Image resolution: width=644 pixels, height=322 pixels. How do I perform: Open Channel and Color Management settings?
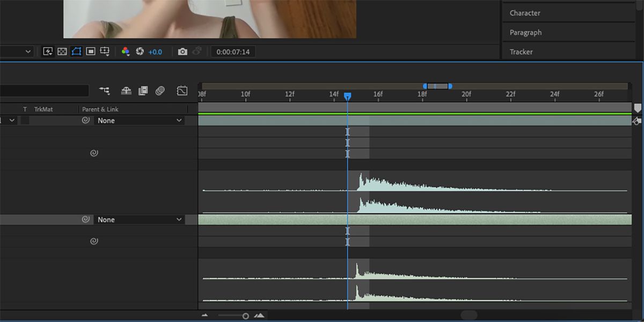125,51
